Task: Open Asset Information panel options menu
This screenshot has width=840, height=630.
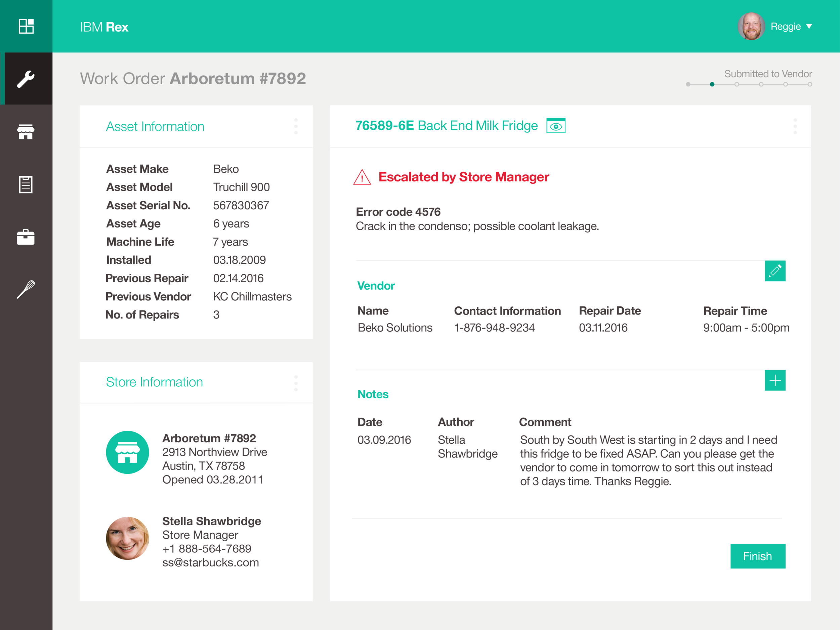Action: pos(296,126)
